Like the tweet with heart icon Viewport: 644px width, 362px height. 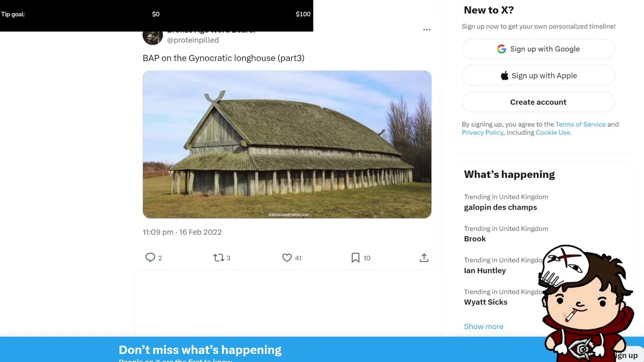click(x=287, y=257)
